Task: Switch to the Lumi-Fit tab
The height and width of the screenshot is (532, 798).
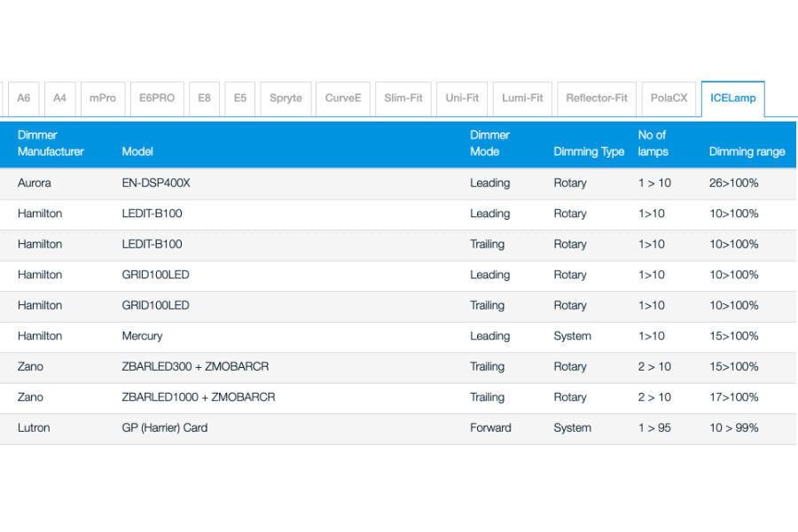Action: click(522, 98)
